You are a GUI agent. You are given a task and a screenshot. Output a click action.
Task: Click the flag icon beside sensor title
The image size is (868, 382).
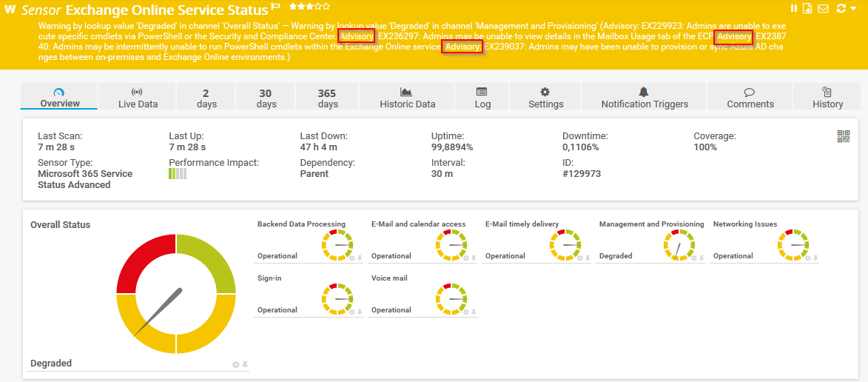click(276, 7)
